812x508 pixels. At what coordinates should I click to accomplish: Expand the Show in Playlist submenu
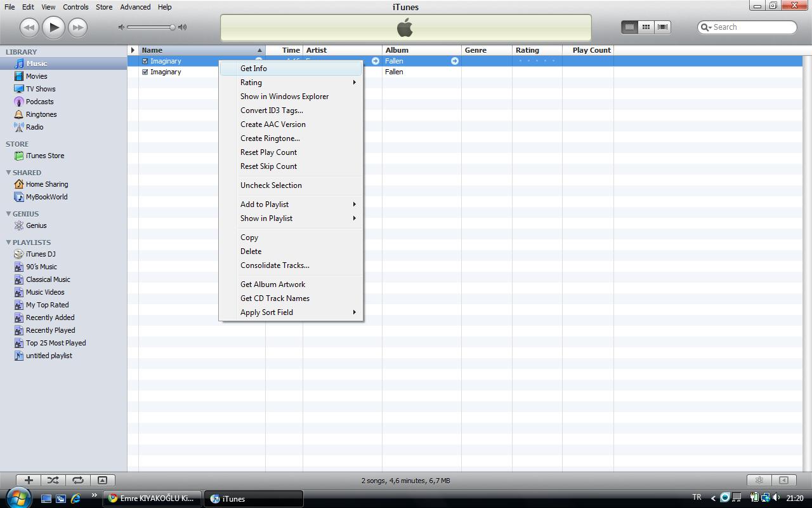pos(291,218)
